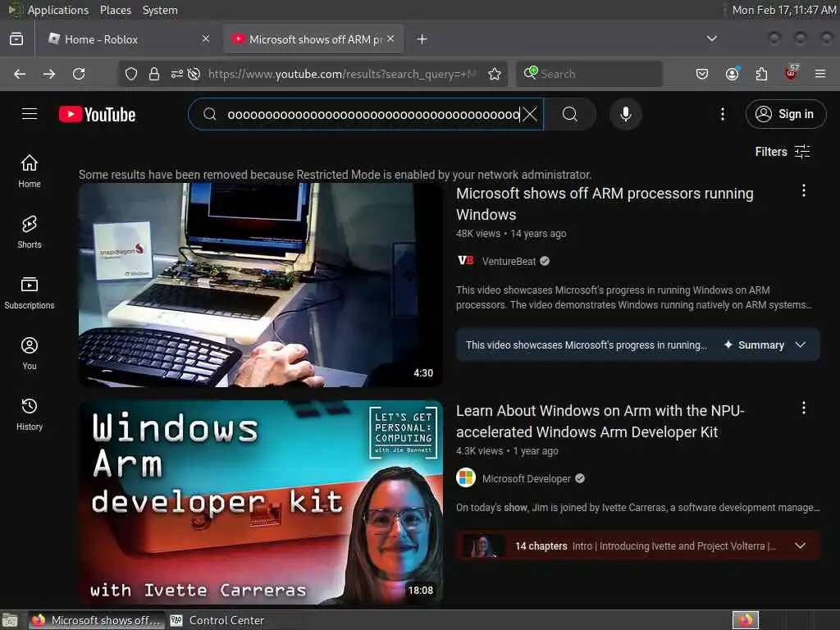Close the Microsoft shows off ARM tab
Viewport: 840px width, 630px height.
(x=390, y=39)
